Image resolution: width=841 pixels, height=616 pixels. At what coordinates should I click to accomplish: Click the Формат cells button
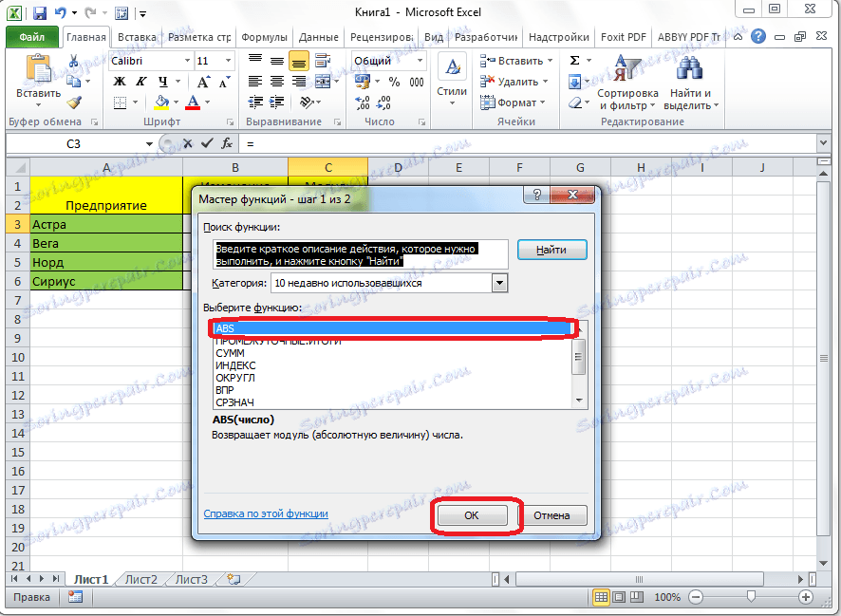513,103
